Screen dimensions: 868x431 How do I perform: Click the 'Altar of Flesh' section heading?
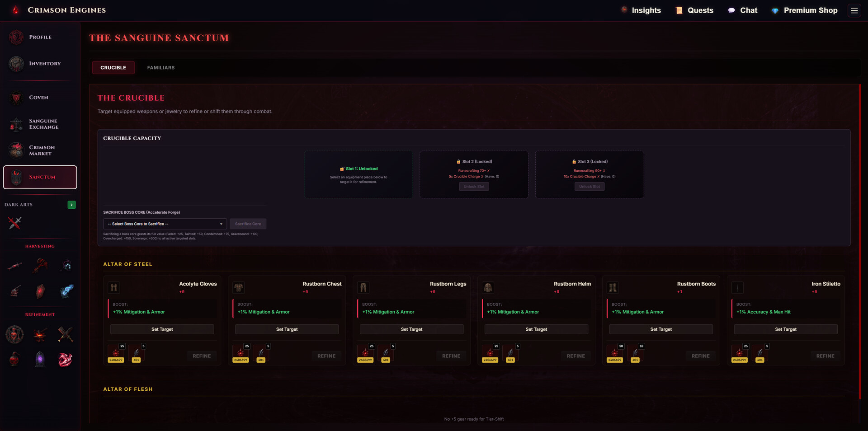[128, 389]
